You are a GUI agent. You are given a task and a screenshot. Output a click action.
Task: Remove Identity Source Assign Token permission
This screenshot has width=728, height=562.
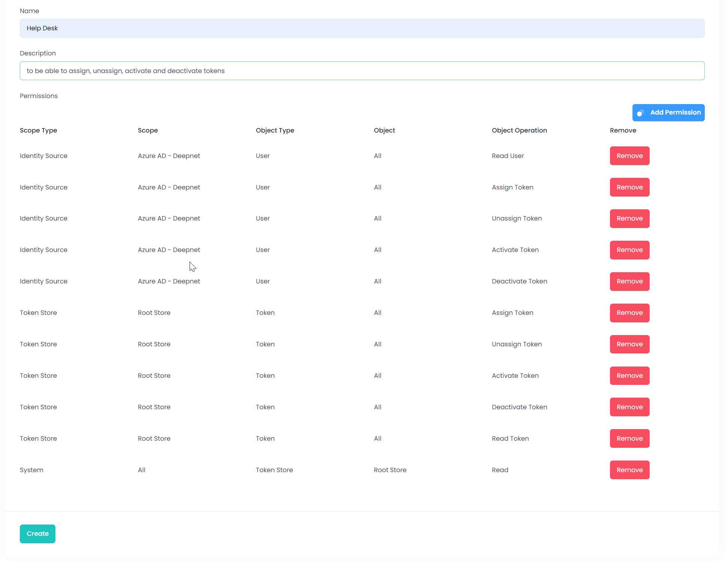[629, 187]
